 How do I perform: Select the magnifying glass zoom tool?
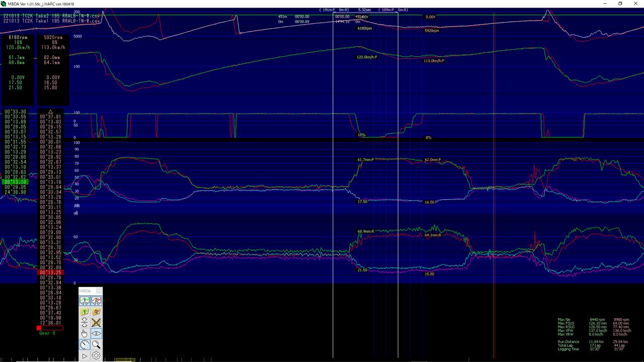(96, 344)
